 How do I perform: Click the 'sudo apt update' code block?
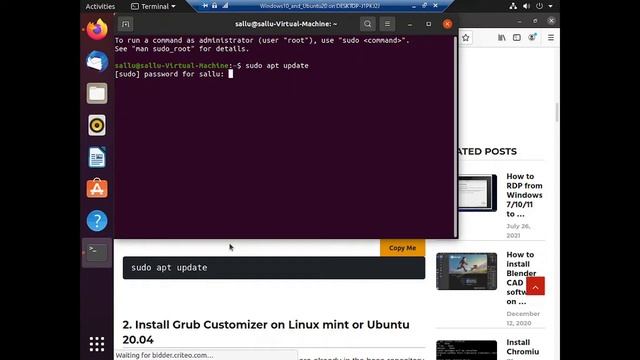274,268
